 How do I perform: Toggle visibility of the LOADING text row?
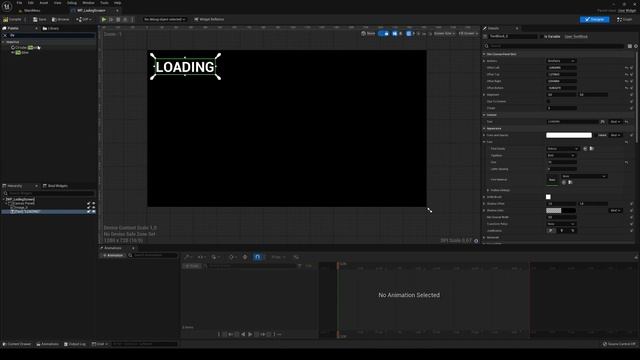pos(93,211)
